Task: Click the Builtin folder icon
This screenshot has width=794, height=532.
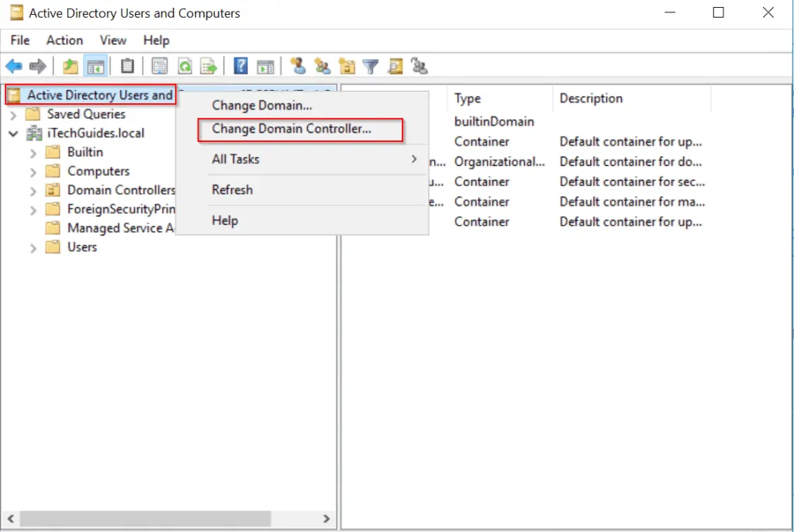Action: [53, 152]
